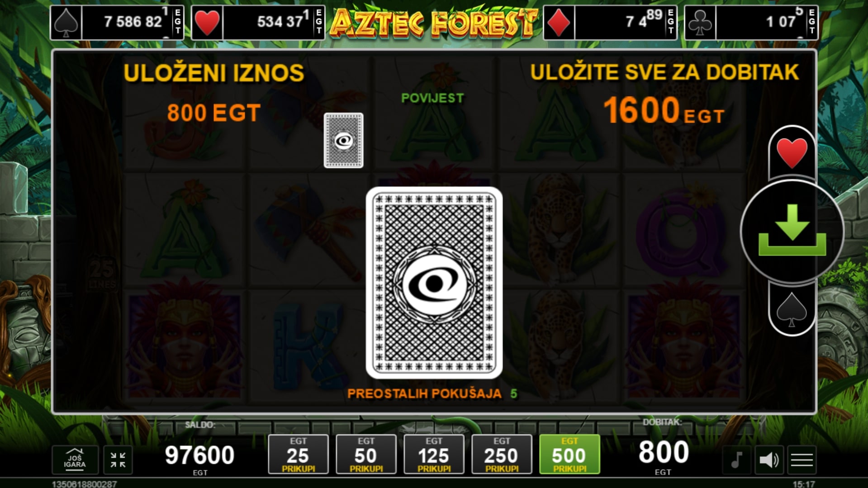This screenshot has height=488, width=868.
Task: Open more games via Još Igara
Action: point(75,460)
